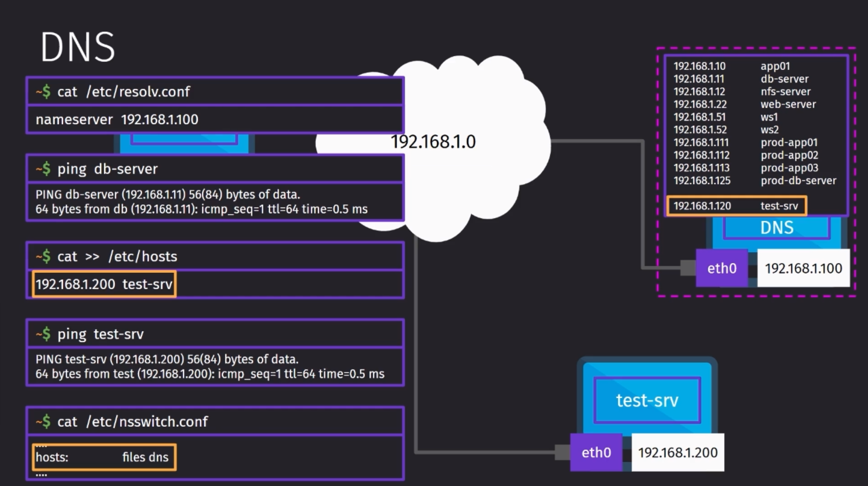The image size is (868, 486).
Task: Click the cat >> /etc/hosts command line
Action: pyautogui.click(x=215, y=256)
